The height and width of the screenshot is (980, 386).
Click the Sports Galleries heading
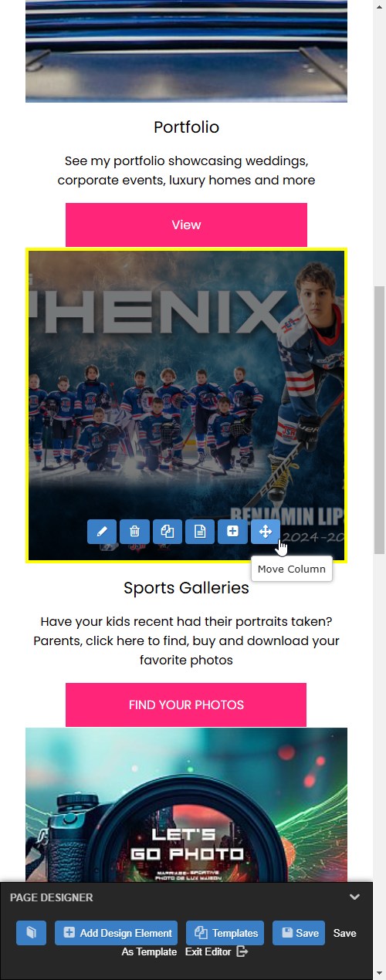tap(186, 588)
